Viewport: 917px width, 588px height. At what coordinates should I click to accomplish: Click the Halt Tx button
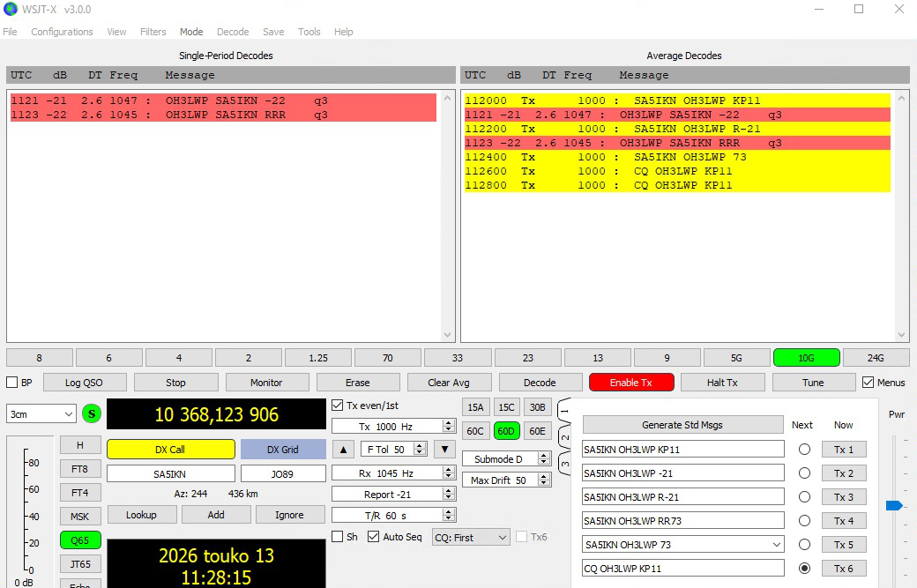point(722,383)
